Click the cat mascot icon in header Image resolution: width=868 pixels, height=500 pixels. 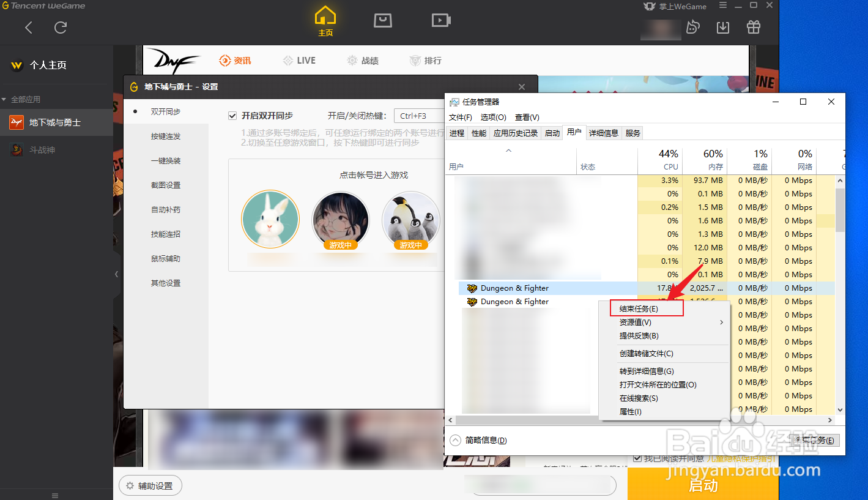point(692,28)
